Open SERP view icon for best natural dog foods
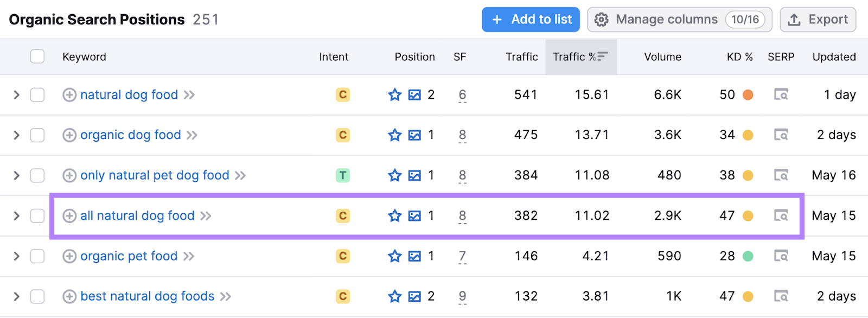Screen dimensions: 868x318 tap(781, 296)
